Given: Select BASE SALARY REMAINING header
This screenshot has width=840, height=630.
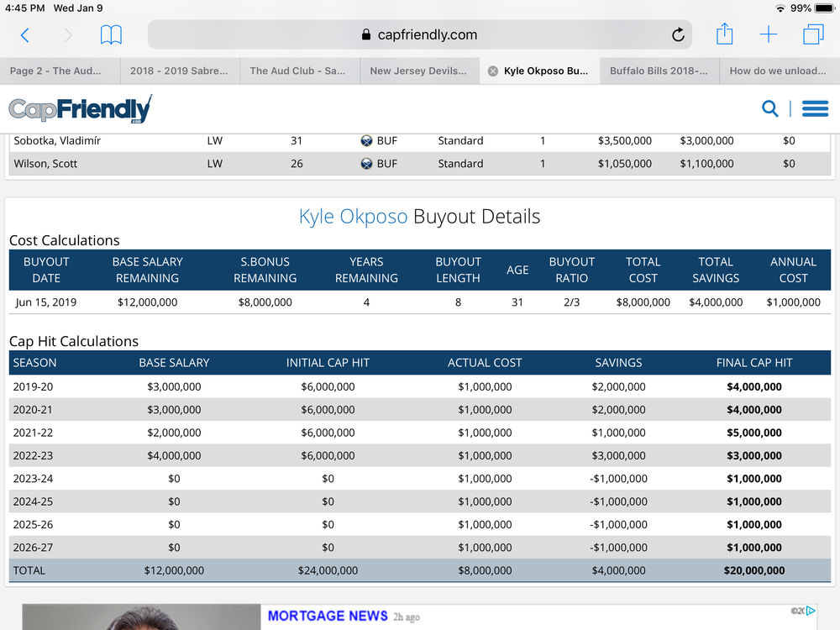Looking at the screenshot, I should click(x=147, y=270).
